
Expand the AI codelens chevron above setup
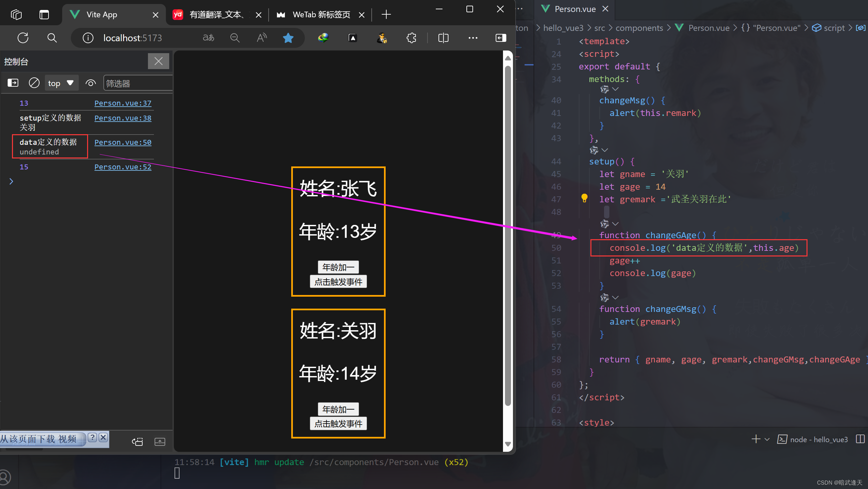[605, 150]
